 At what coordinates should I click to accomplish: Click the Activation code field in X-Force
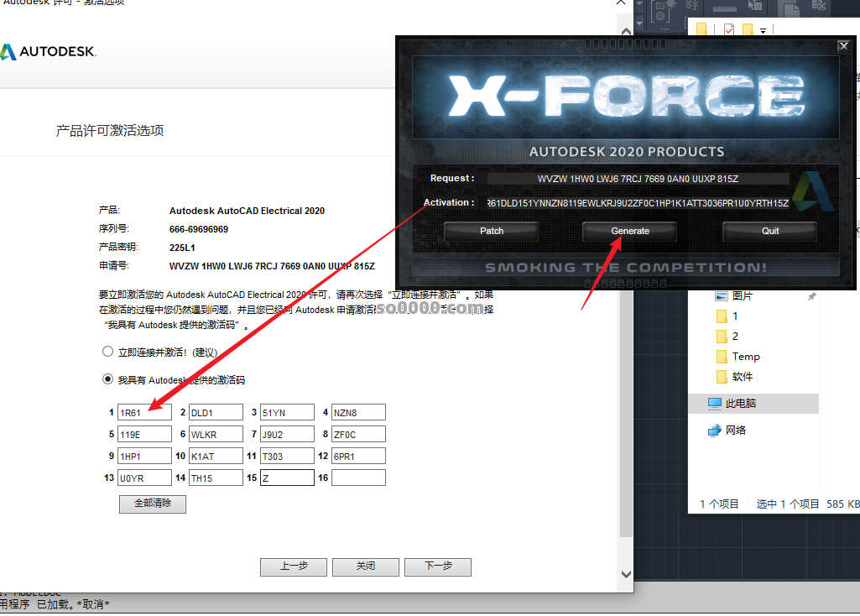click(x=638, y=203)
